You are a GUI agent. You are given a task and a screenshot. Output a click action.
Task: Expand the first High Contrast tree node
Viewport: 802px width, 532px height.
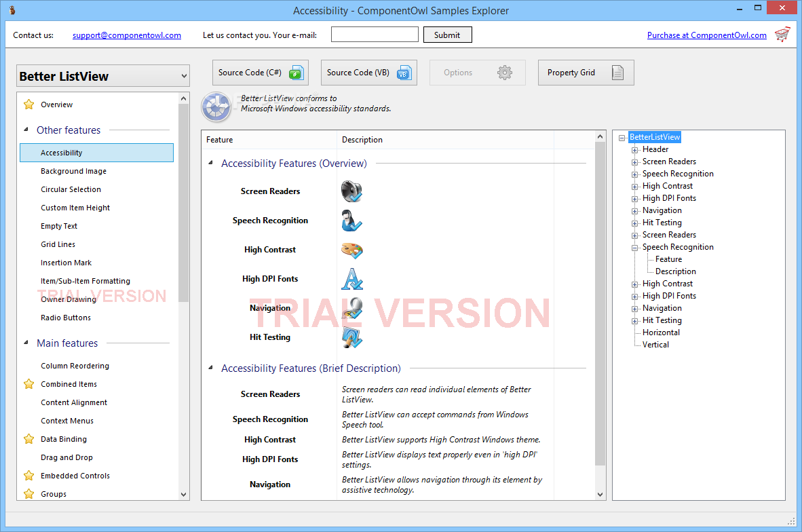634,187
